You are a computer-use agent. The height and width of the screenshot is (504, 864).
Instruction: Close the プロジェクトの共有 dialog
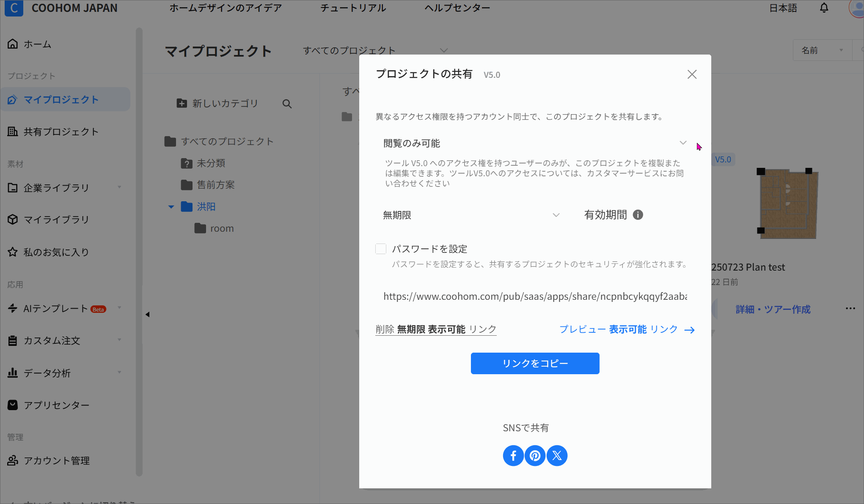[692, 74]
